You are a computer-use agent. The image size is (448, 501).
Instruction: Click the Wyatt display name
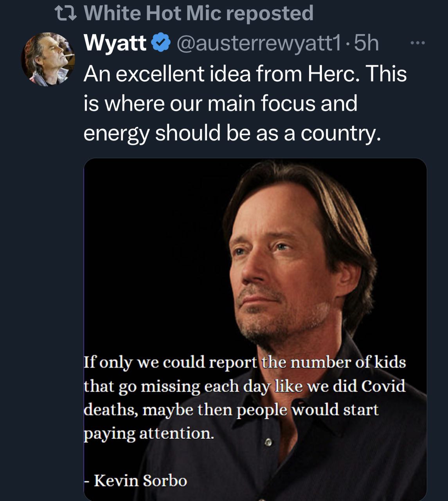point(115,43)
